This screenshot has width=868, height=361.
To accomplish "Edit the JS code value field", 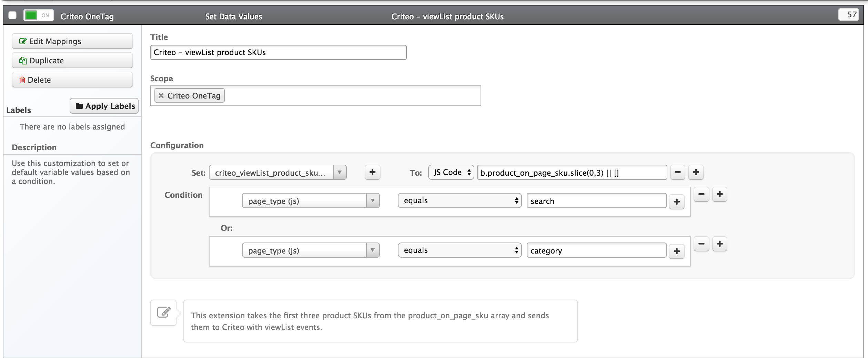I will pos(572,173).
